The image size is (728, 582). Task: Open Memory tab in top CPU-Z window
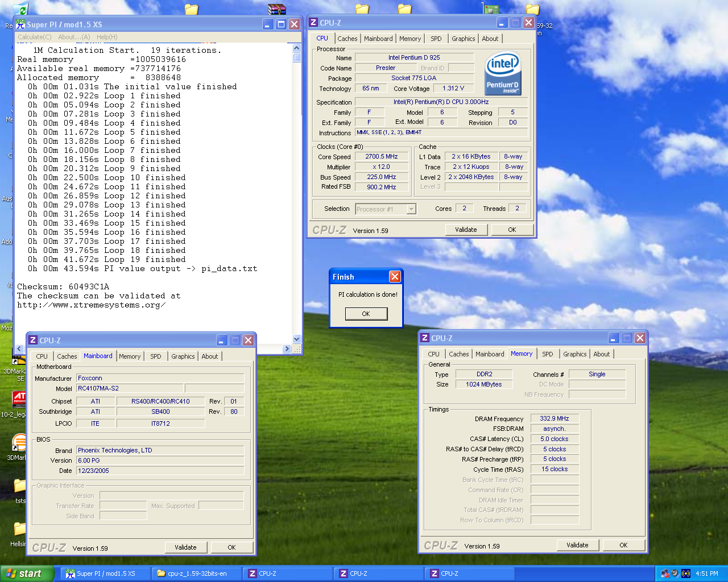click(410, 39)
